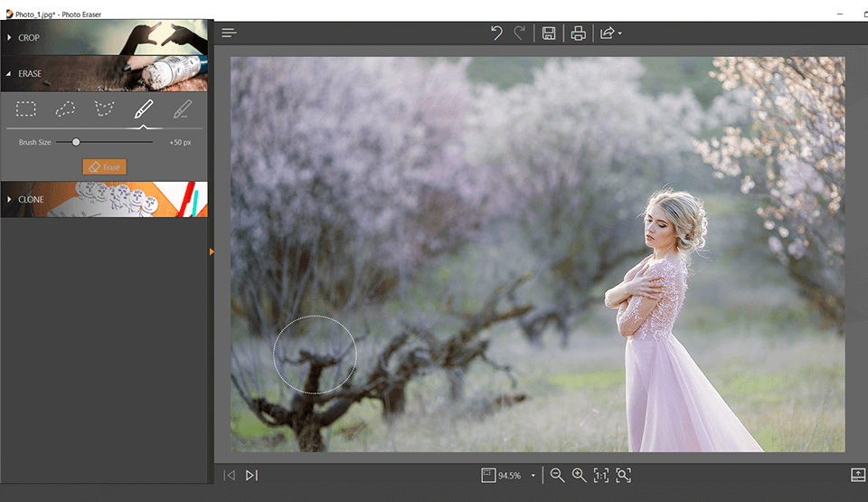Set zoom to 1:1 actual size
868x502 pixels.
601,476
